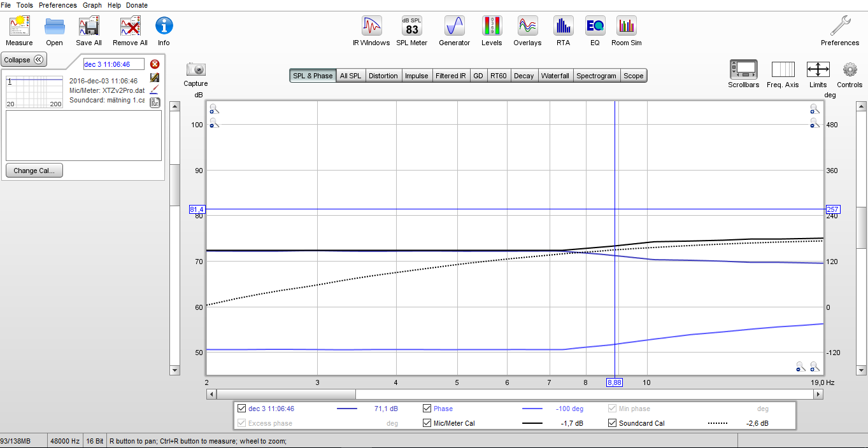This screenshot has width=868, height=448.
Task: Click the Change Cal... button
Action: [x=34, y=171]
